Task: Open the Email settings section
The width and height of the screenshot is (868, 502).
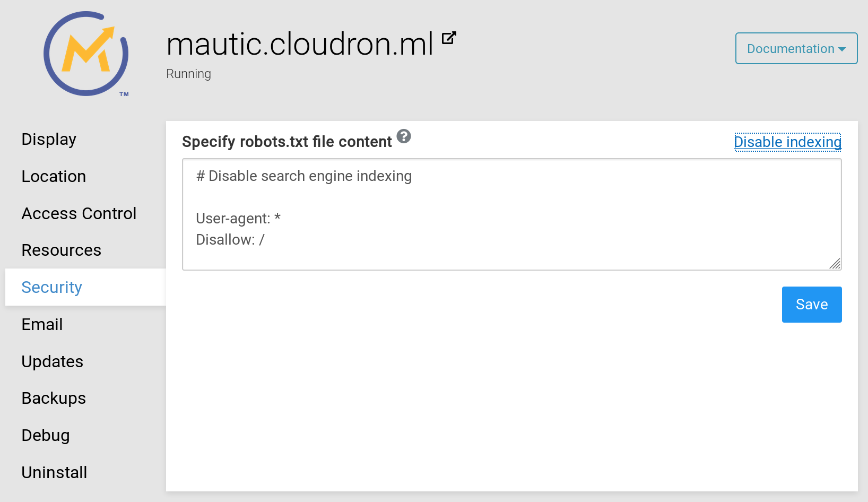Action: pos(42,324)
